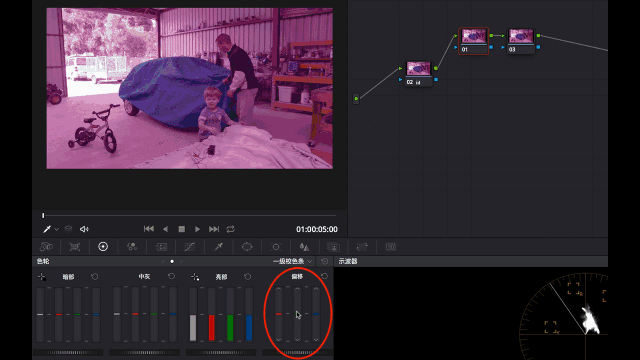Screen dimensions: 640x360
Task: Pick white point for 亮部
Action: (195, 277)
